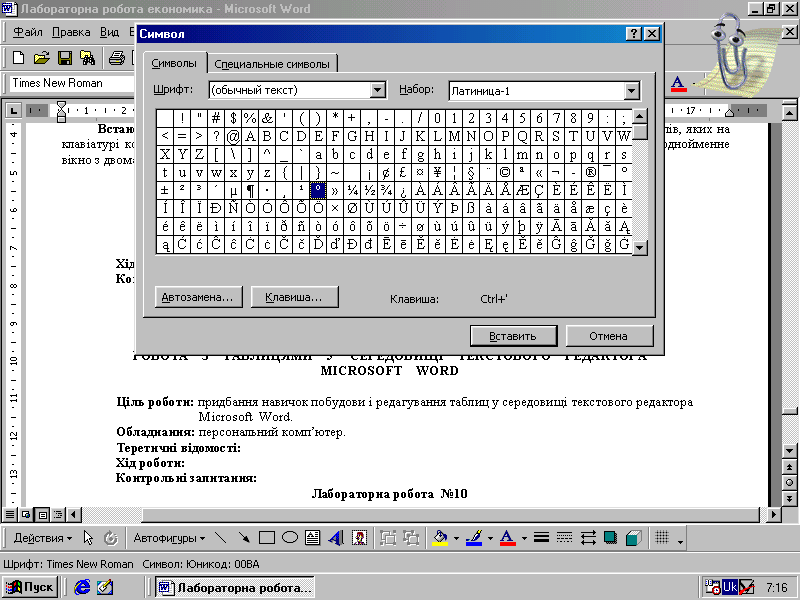Create a new blank document
Image resolution: width=800 pixels, height=600 pixels.
pyautogui.click(x=18, y=58)
